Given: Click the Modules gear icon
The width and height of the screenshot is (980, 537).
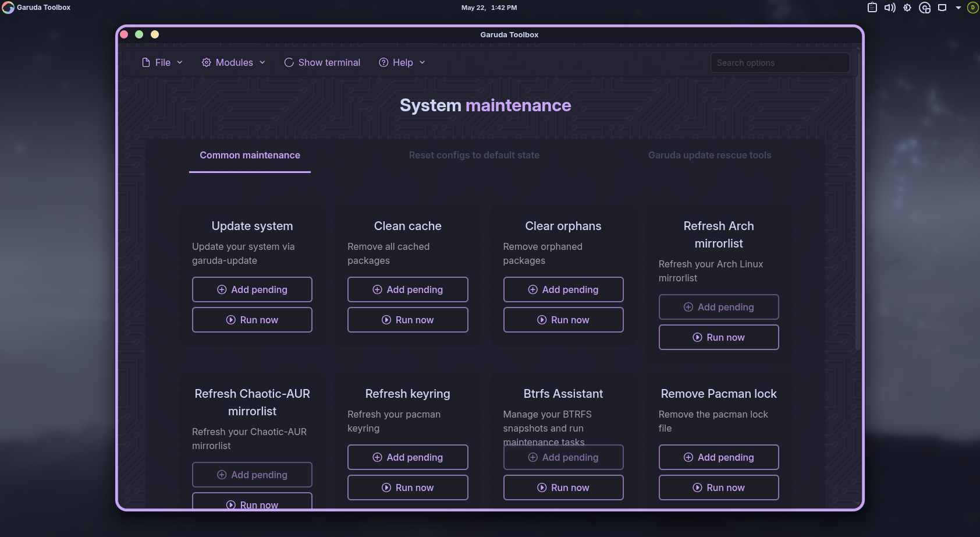Looking at the screenshot, I should pos(206,62).
